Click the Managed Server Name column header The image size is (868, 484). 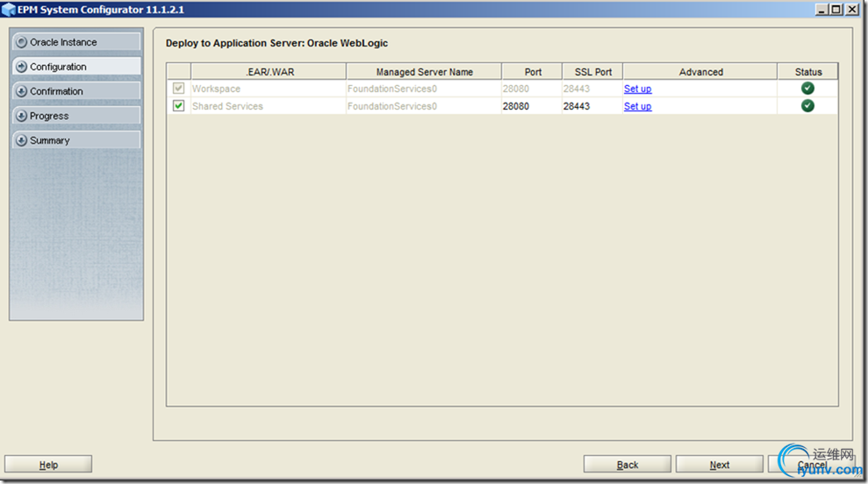pos(424,72)
